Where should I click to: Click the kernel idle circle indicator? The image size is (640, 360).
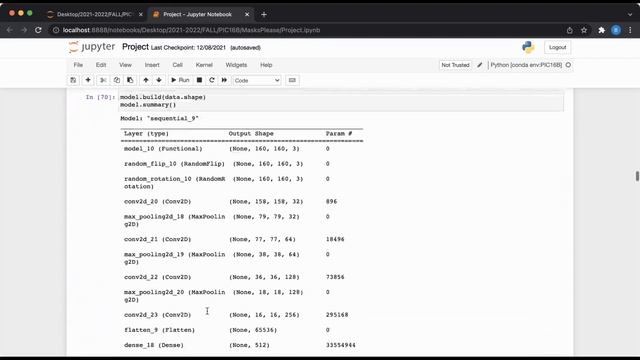click(568, 65)
